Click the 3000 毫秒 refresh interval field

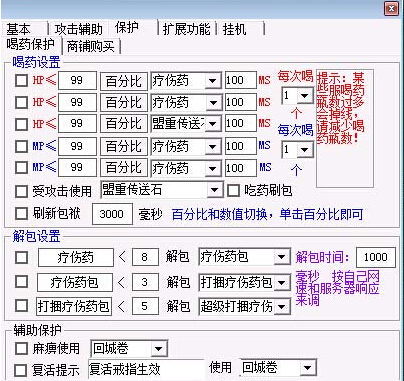(112, 214)
